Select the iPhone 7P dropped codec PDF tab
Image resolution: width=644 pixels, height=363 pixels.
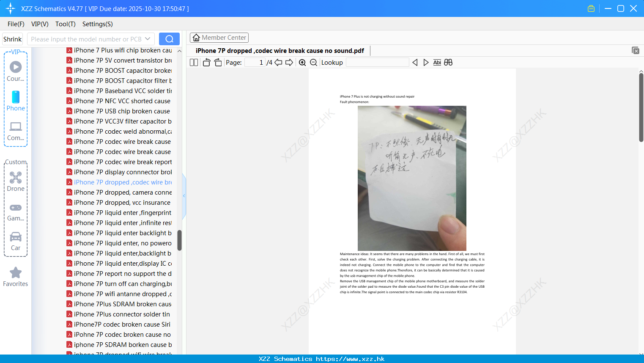280,51
